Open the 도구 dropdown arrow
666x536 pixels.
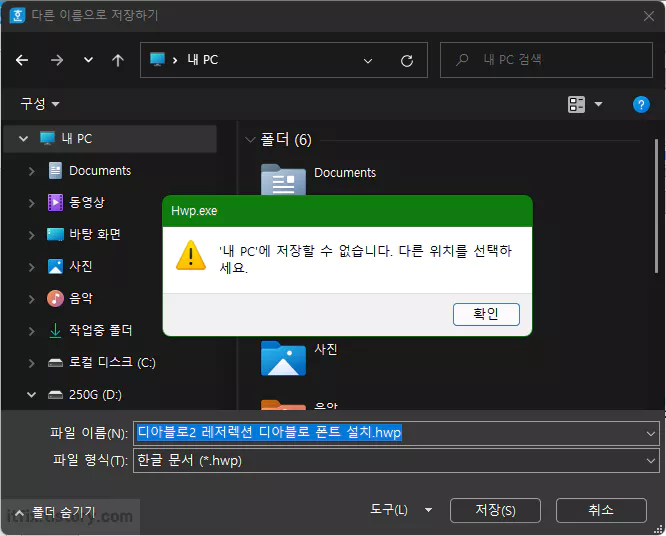point(429,510)
